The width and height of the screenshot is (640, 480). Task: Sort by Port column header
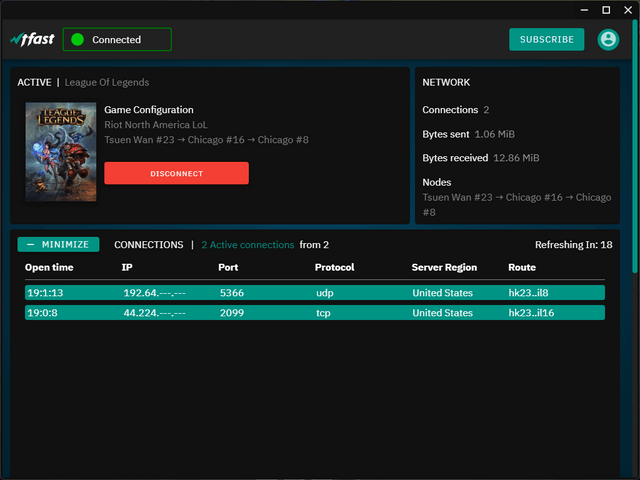pyautogui.click(x=228, y=267)
